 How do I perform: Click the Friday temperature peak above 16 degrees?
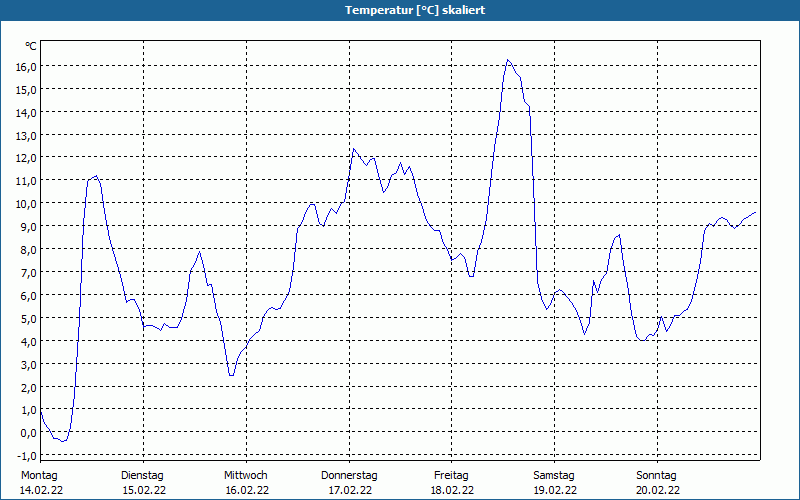pyautogui.click(x=508, y=60)
